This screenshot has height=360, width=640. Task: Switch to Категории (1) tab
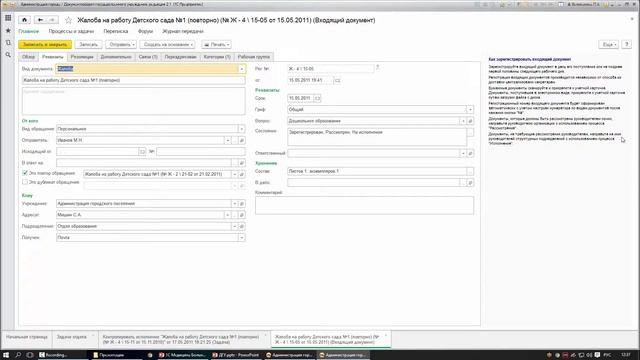[x=217, y=57]
